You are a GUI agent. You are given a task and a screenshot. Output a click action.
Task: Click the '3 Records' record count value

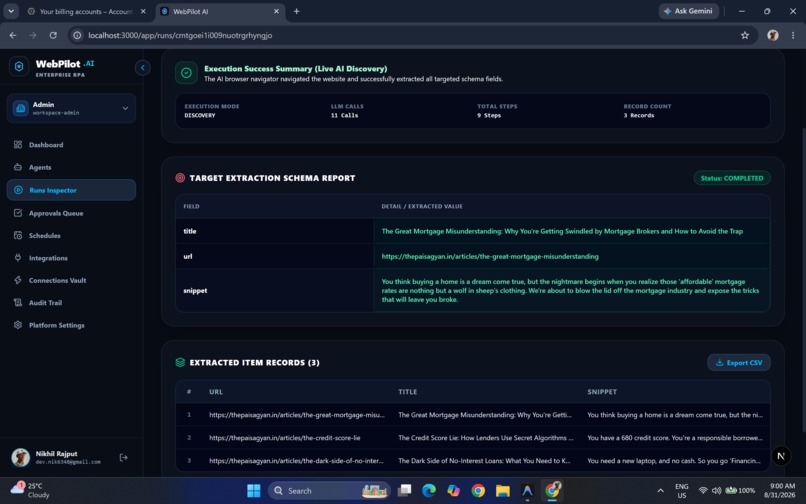(639, 115)
